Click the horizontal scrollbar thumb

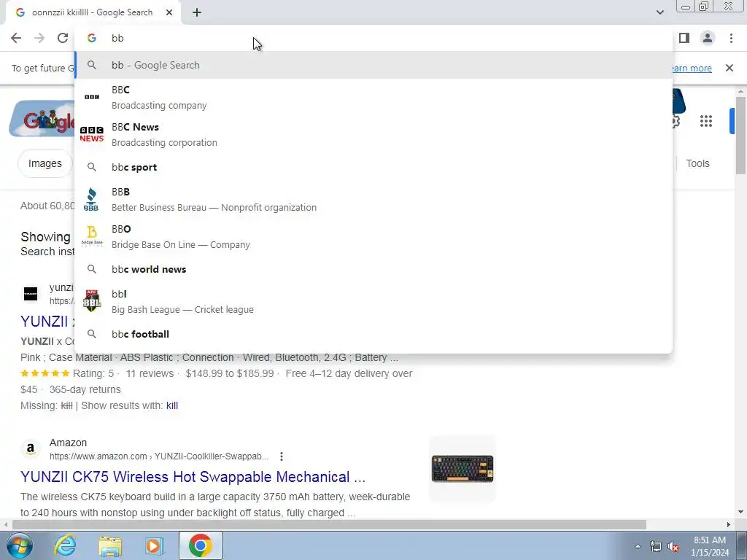coord(329,524)
